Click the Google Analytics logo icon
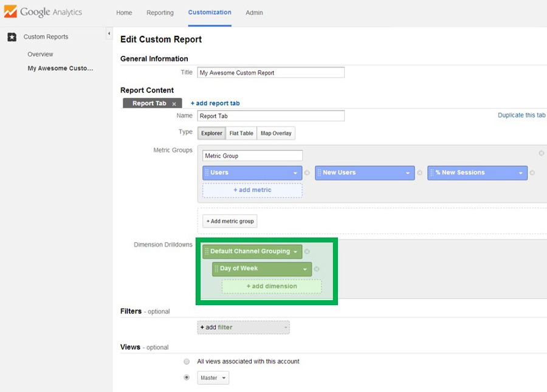Viewport: 547px width, 392px height. click(10, 12)
